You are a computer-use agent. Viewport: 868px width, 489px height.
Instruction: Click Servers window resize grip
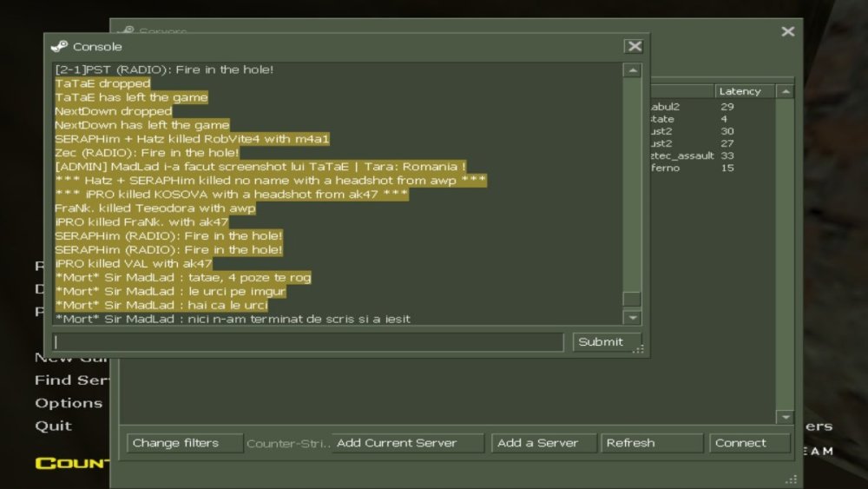(x=792, y=479)
